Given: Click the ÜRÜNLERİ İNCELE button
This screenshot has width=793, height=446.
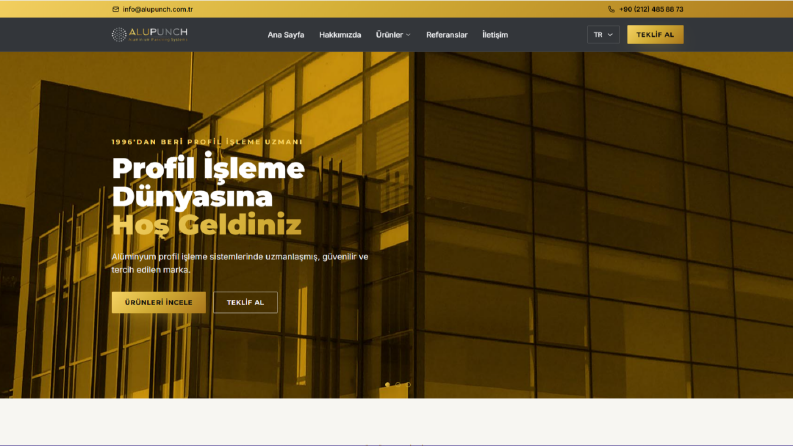Looking at the screenshot, I should pos(159,302).
